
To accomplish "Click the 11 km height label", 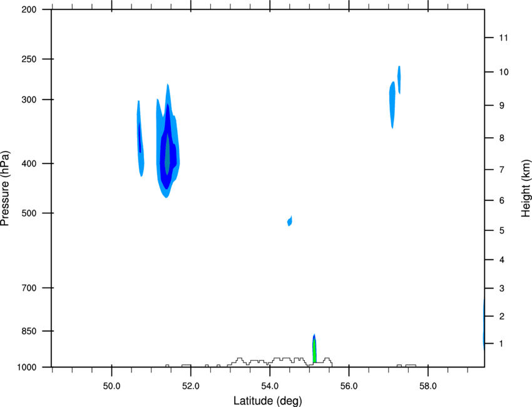I will click(503, 38).
